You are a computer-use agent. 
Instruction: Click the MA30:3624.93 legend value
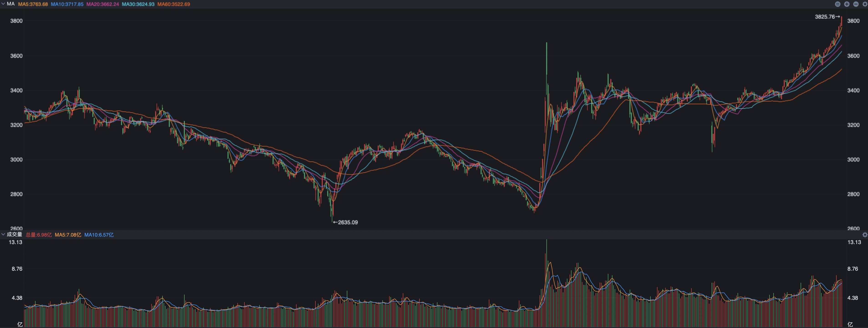(138, 4)
